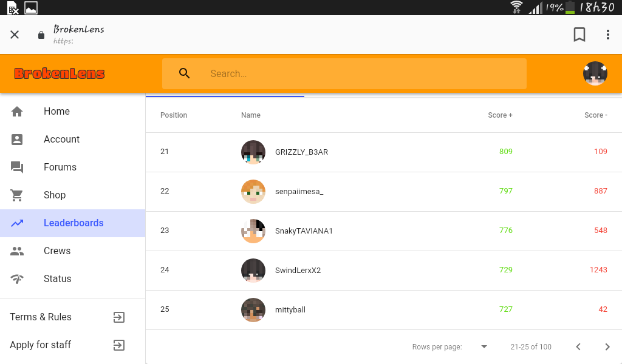Bookmark this page icon
This screenshot has width=622, height=364.
click(579, 35)
